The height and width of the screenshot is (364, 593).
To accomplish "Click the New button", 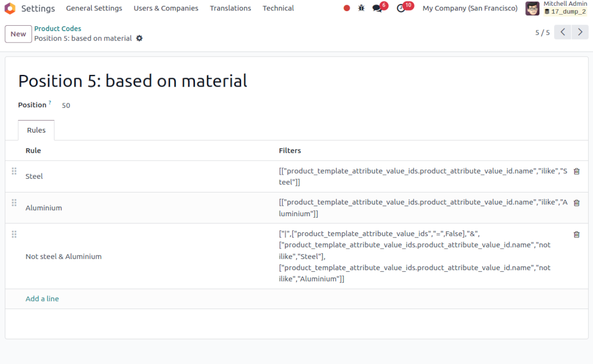I will coord(18,34).
